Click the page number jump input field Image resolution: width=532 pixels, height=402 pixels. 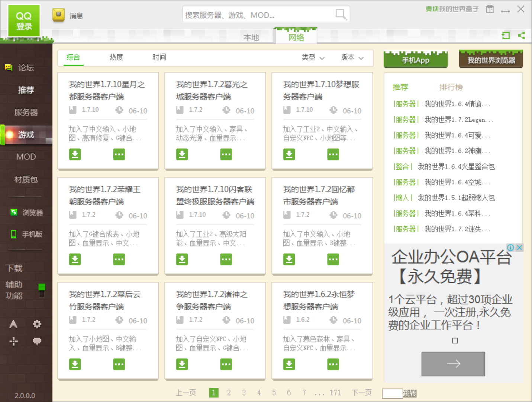click(392, 393)
